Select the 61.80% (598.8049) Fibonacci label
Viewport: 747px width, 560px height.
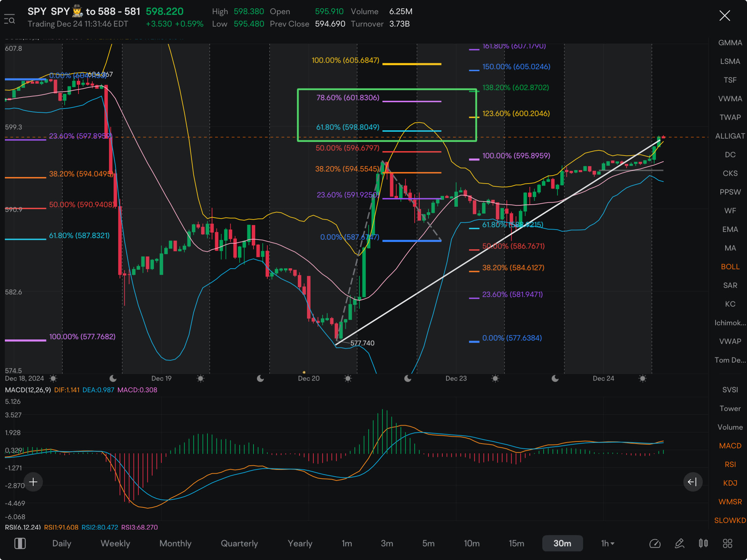[348, 127]
